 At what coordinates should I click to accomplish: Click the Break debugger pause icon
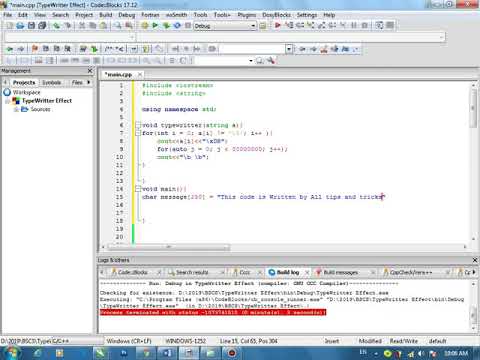point(354,25)
